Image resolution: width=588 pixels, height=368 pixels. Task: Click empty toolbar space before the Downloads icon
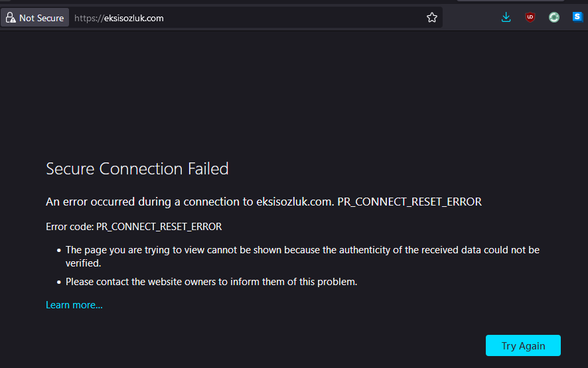point(471,18)
